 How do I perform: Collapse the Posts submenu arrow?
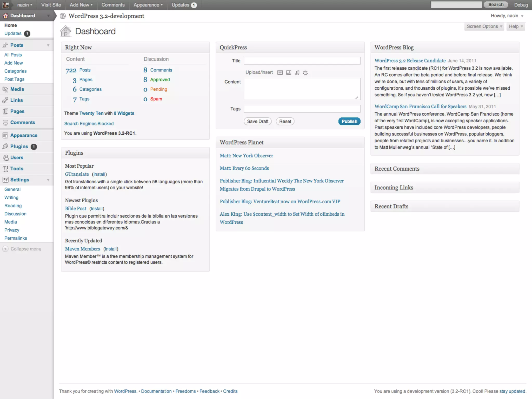[48, 45]
